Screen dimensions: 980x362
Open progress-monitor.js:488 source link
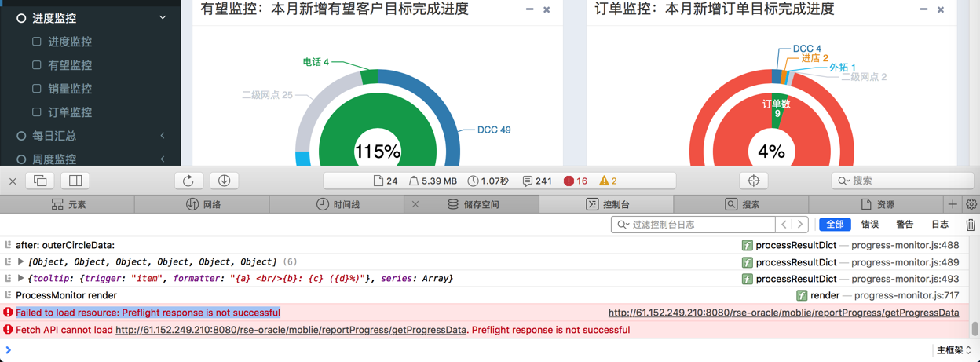point(905,245)
